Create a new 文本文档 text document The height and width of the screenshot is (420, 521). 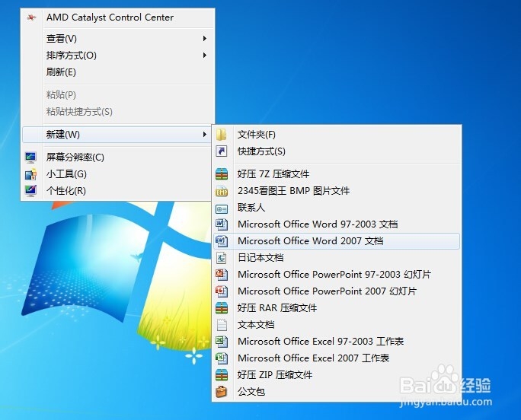coord(337,324)
